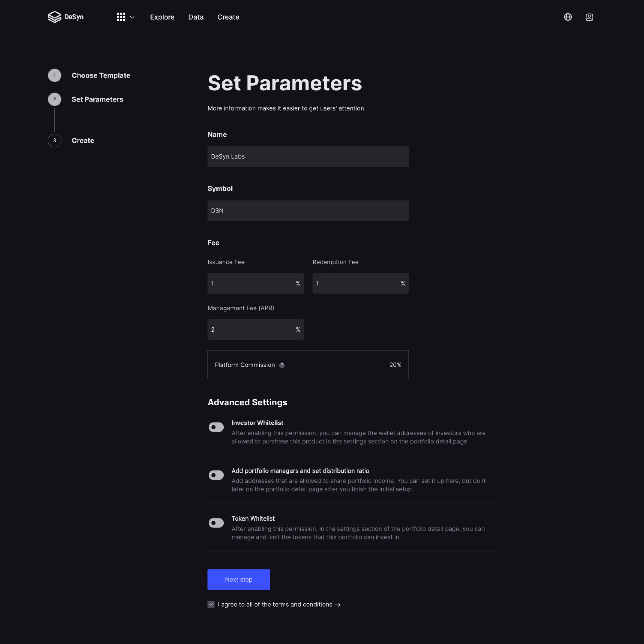Open the Explore menu
Viewport: 644px width, 644px height.
click(162, 17)
